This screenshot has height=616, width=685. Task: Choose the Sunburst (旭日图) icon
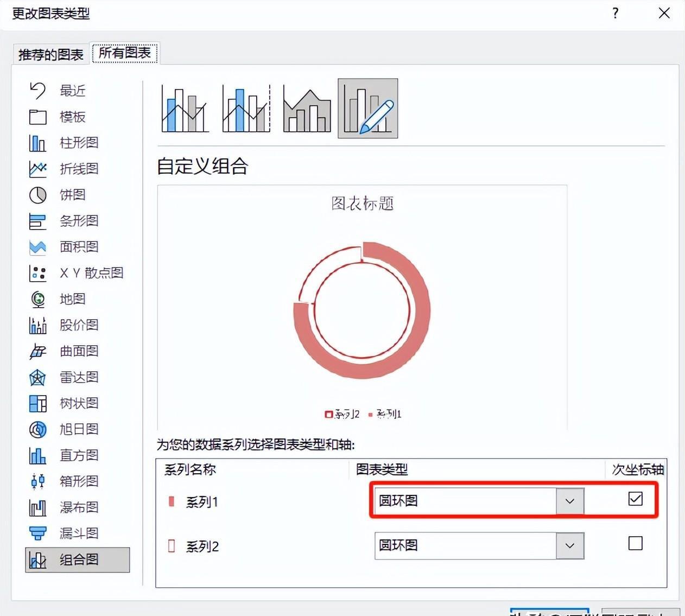click(37, 429)
